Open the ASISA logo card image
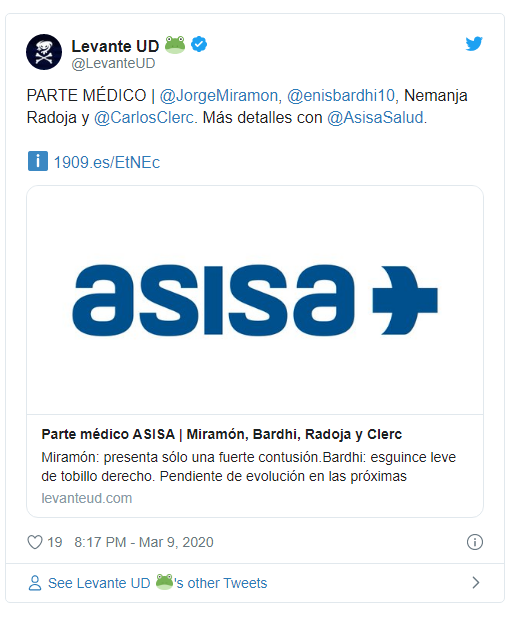Screen dimensions: 525x624 (x=255, y=300)
